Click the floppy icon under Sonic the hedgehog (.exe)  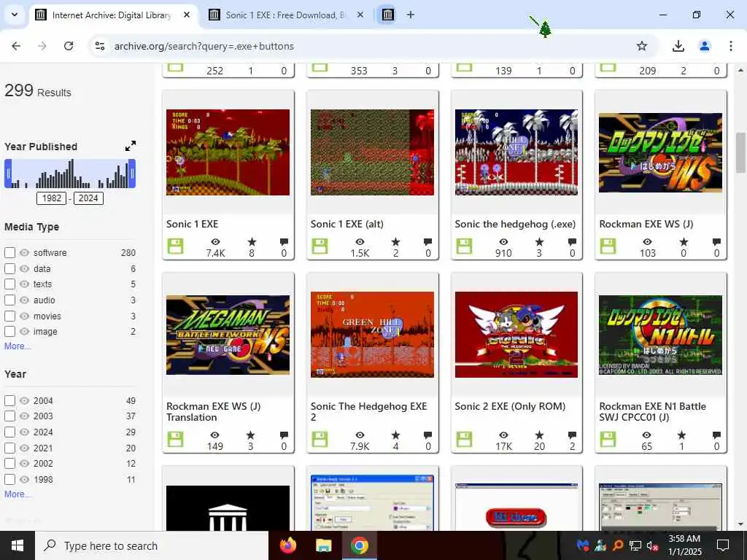pyautogui.click(x=464, y=246)
